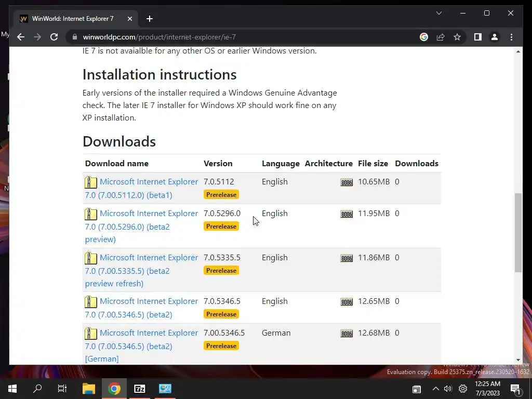Share this page using the share icon
532x399 pixels.
pyautogui.click(x=441, y=37)
